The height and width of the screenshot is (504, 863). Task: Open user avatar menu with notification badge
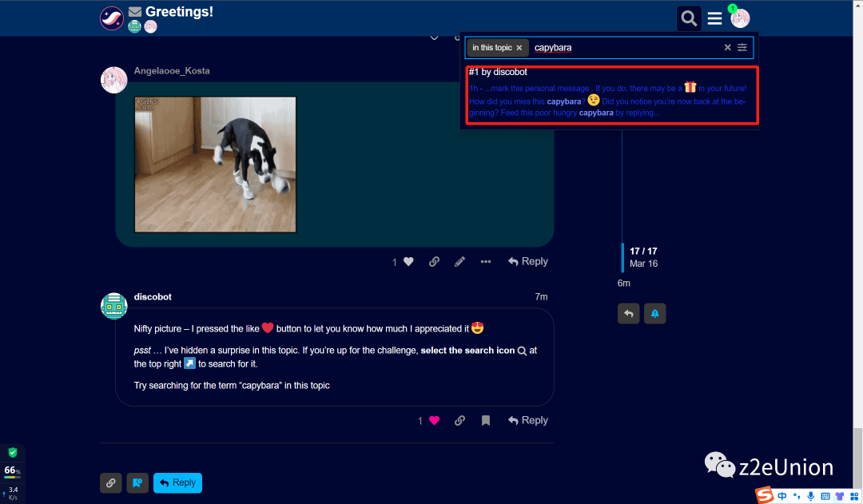(740, 18)
